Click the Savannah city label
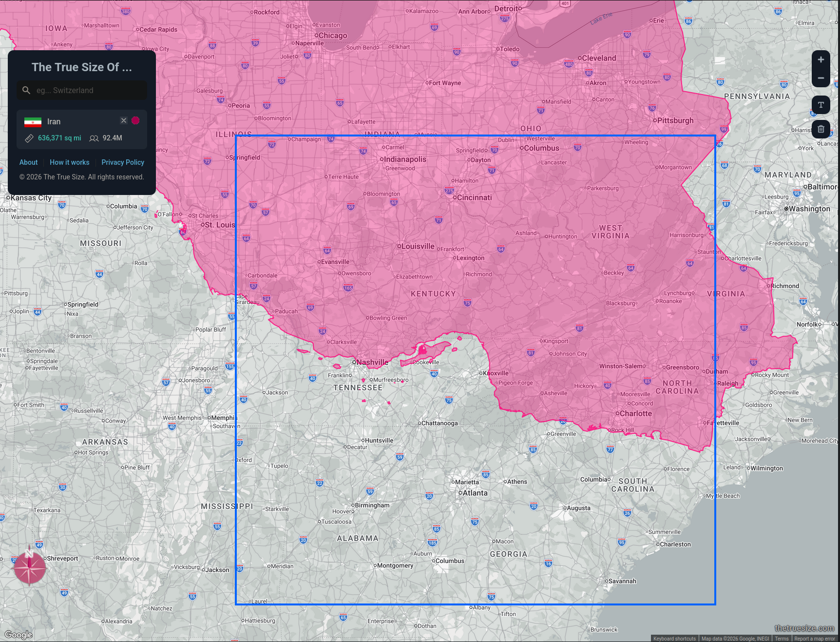Screen dimensions: 840x642 pyautogui.click(x=622, y=581)
